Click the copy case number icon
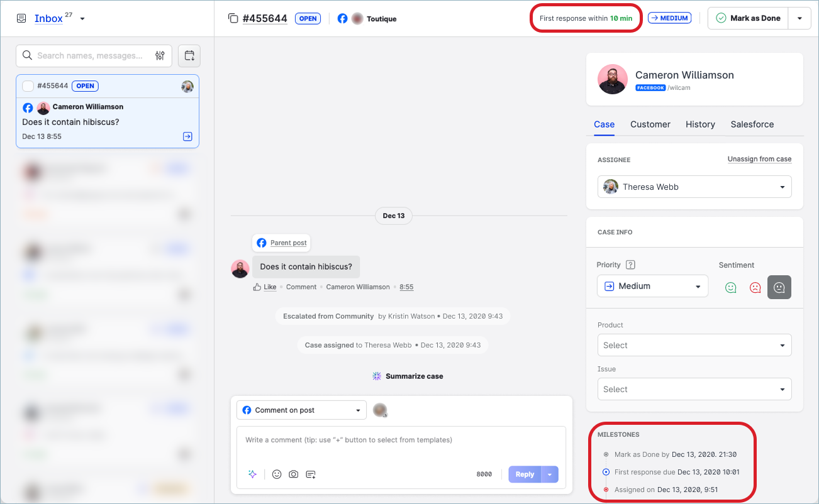The height and width of the screenshot is (504, 819). click(233, 18)
